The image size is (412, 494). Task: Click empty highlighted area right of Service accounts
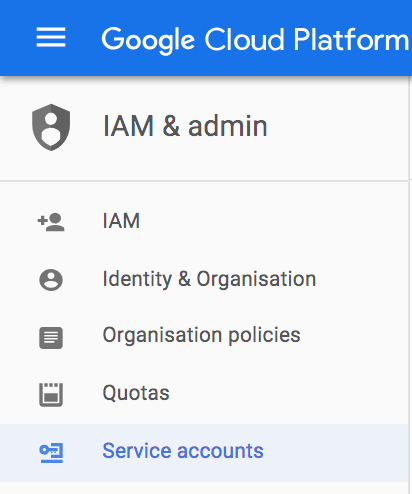click(335, 453)
